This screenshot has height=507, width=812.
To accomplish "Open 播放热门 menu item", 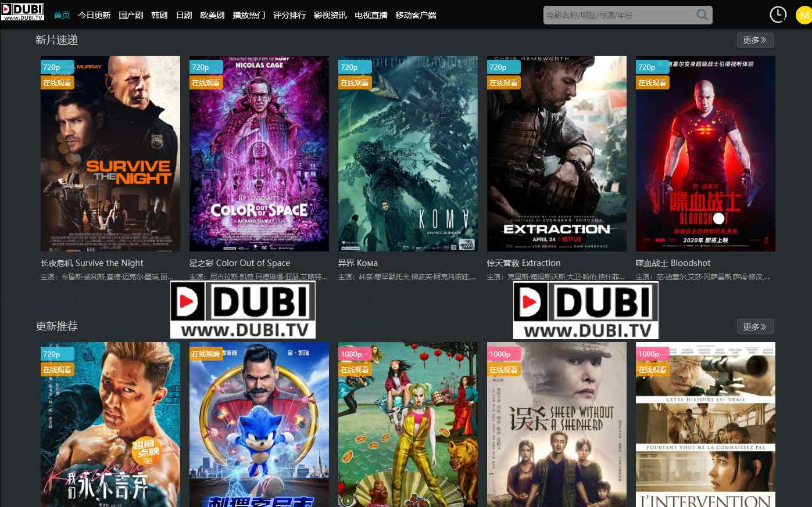I will (249, 15).
